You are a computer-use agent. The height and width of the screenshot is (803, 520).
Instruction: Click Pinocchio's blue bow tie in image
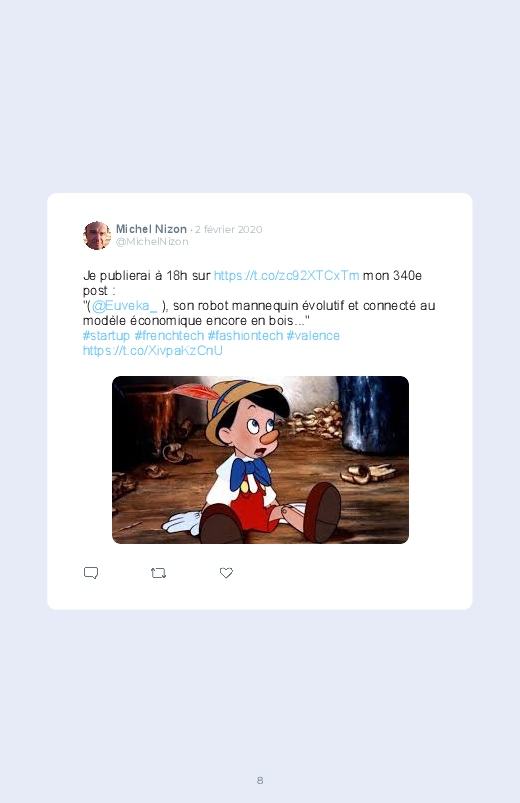[x=249, y=472]
